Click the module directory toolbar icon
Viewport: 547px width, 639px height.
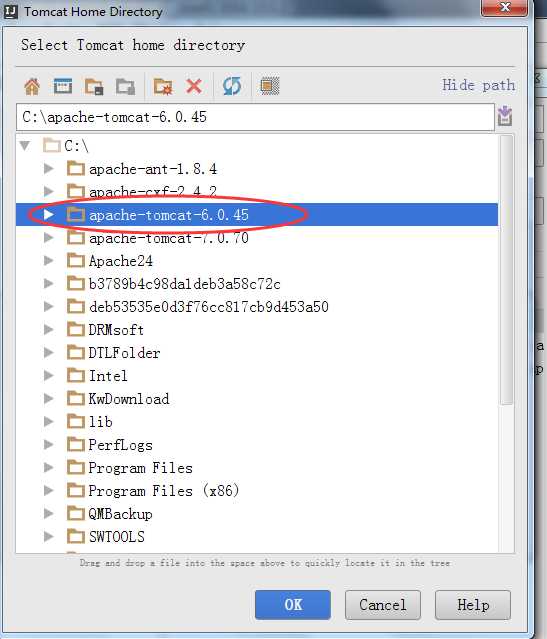click(x=125, y=86)
